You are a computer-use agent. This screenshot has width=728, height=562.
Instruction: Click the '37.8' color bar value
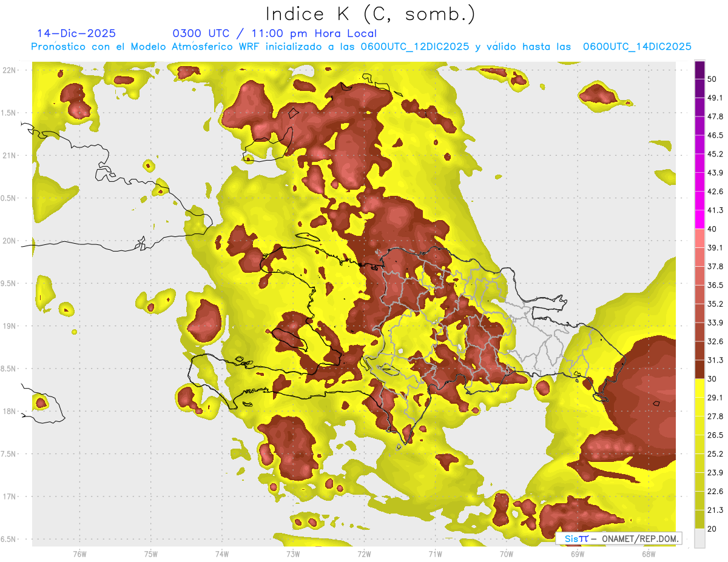pos(715,266)
